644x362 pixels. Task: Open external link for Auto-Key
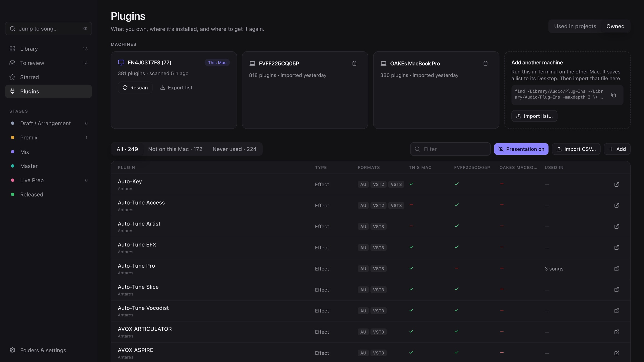click(x=617, y=184)
